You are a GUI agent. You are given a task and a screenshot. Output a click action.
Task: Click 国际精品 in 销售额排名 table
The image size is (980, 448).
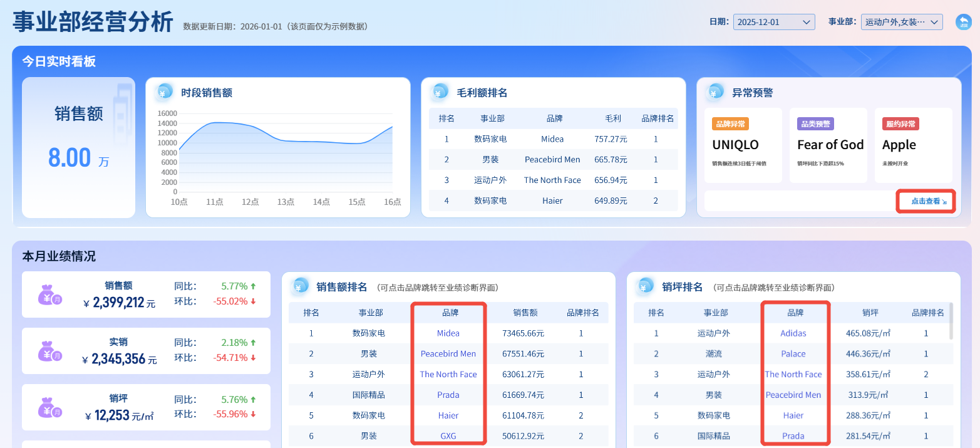pyautogui.click(x=369, y=395)
